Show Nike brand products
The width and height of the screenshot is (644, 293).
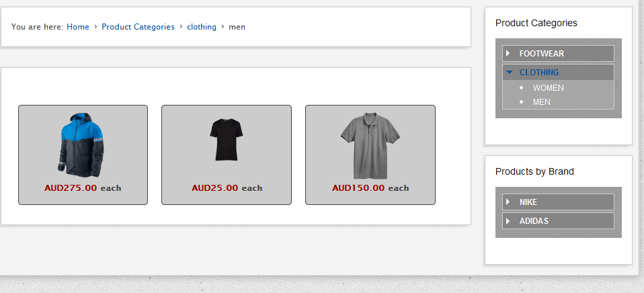point(528,202)
